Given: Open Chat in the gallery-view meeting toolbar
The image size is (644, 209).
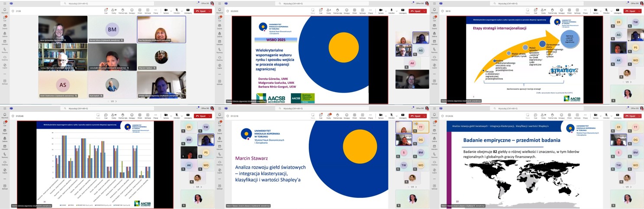Looking at the screenshot, I should pos(106,10).
